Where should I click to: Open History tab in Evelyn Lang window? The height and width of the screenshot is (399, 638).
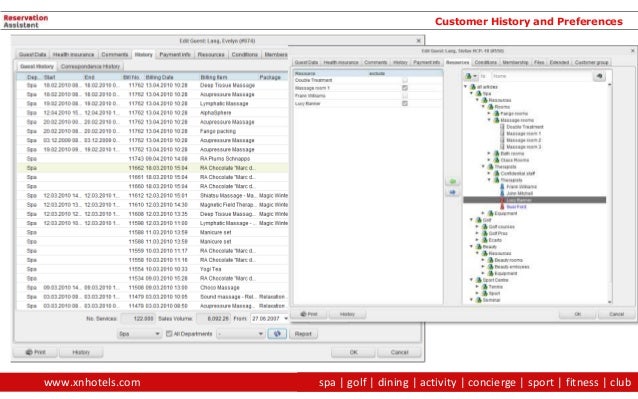point(143,55)
